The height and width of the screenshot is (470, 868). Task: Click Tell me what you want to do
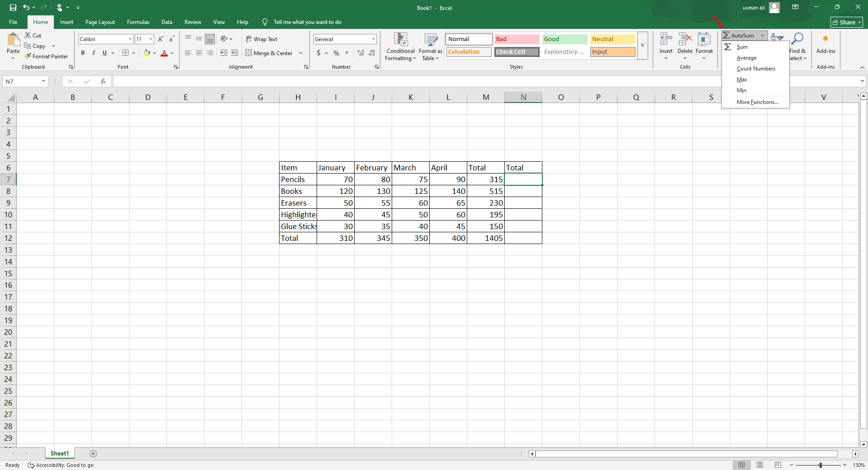coord(307,22)
